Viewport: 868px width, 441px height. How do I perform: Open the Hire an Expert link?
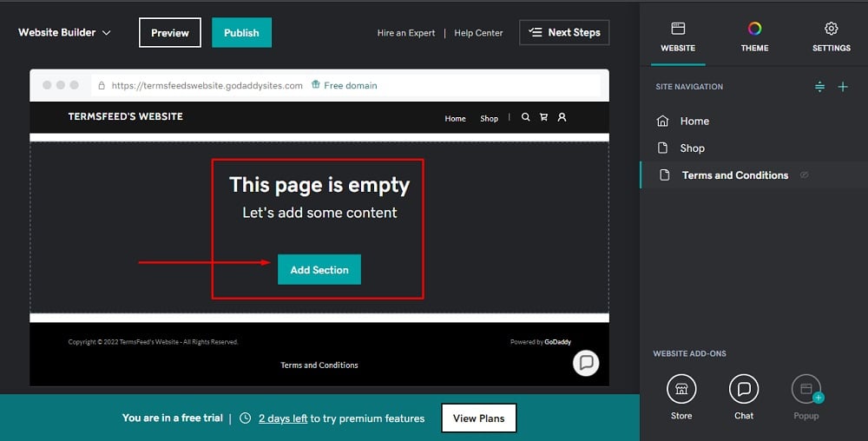click(405, 33)
